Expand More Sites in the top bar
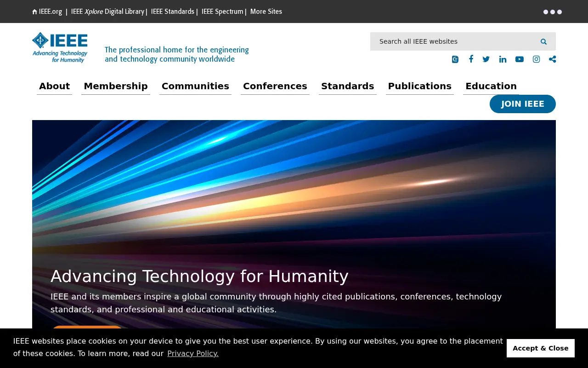 coord(266,11)
